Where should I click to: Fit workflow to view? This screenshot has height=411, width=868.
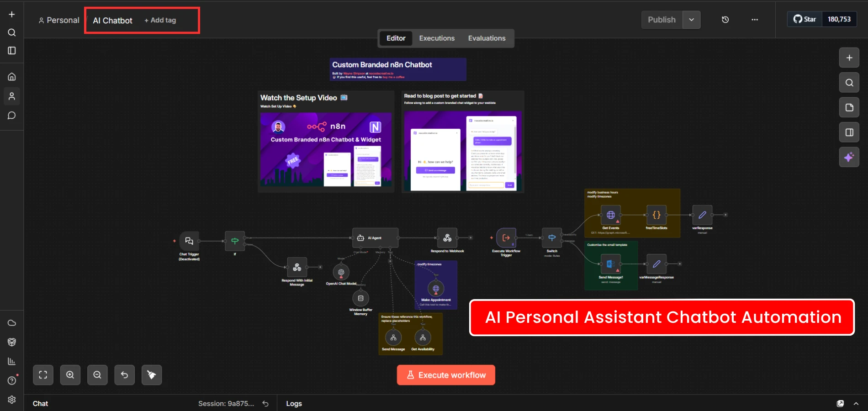pyautogui.click(x=43, y=375)
